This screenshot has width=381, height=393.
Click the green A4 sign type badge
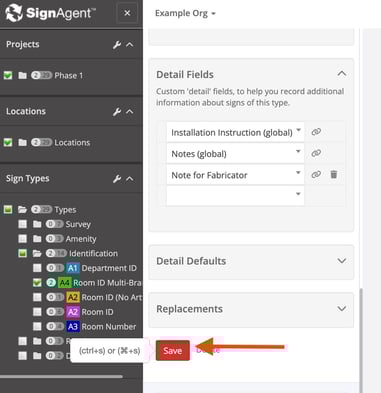coord(64,283)
